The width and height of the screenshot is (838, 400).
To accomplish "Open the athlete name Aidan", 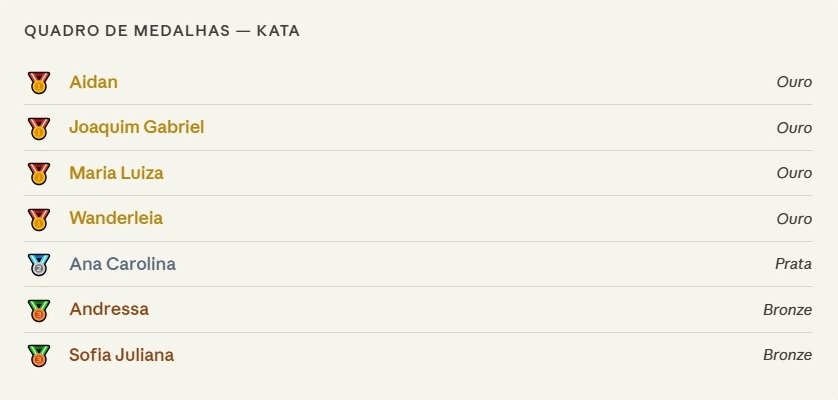I will [x=93, y=82].
